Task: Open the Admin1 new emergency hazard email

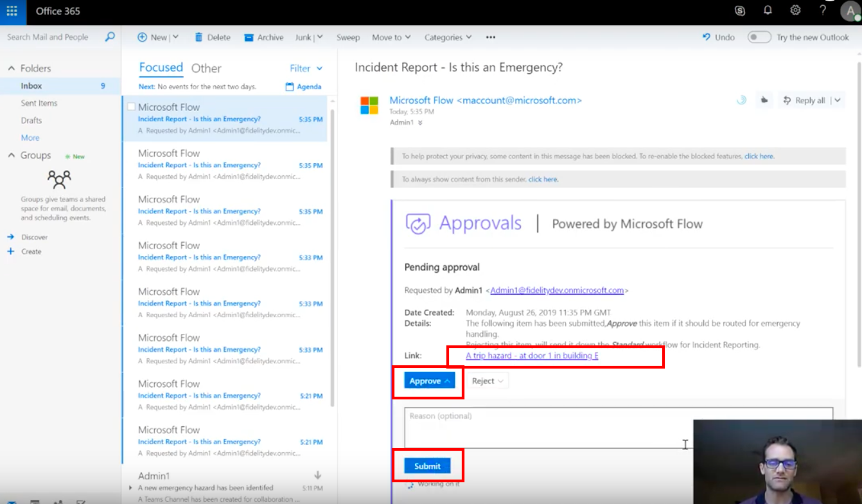Action: [224, 487]
